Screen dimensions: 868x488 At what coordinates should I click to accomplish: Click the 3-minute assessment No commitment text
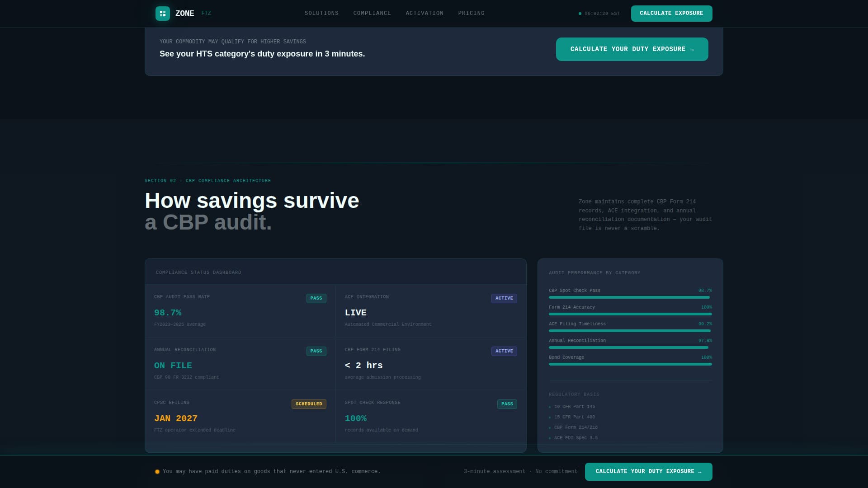(520, 472)
